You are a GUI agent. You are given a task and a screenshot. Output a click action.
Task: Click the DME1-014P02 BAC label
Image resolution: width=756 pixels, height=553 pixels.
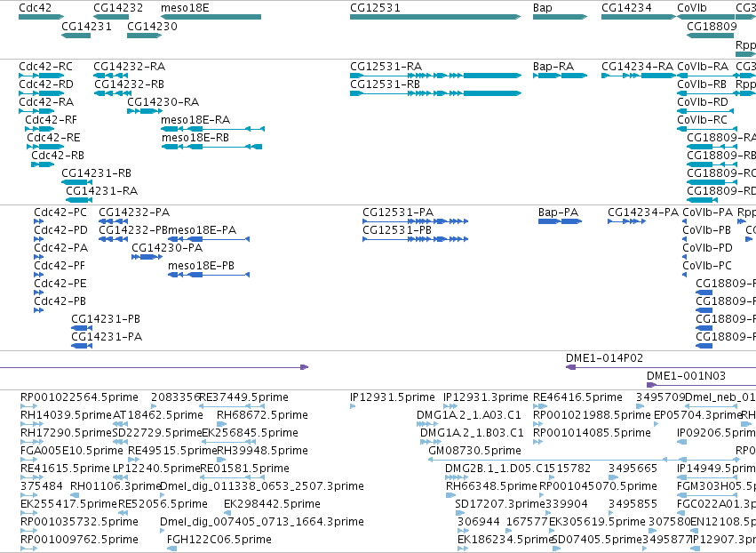(604, 358)
